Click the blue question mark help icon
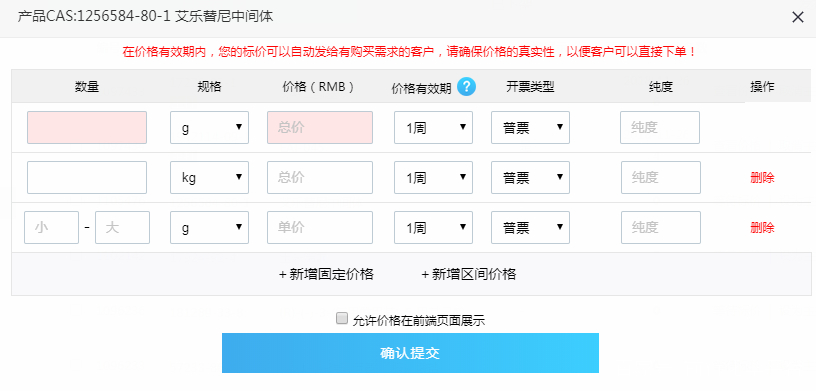Image resolution: width=816 pixels, height=391 pixels. point(466,86)
